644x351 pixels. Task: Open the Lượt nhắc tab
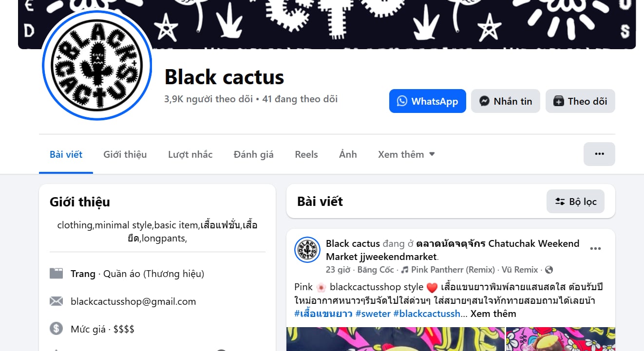click(x=190, y=154)
